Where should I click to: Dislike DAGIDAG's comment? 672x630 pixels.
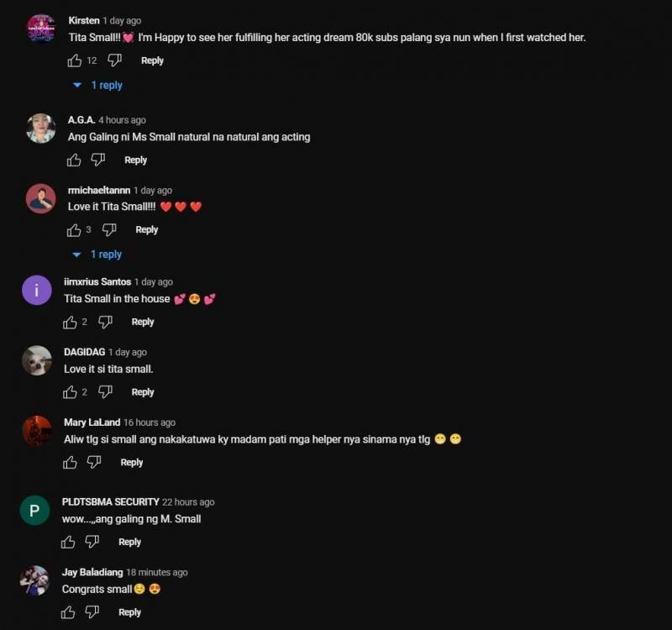coord(105,392)
